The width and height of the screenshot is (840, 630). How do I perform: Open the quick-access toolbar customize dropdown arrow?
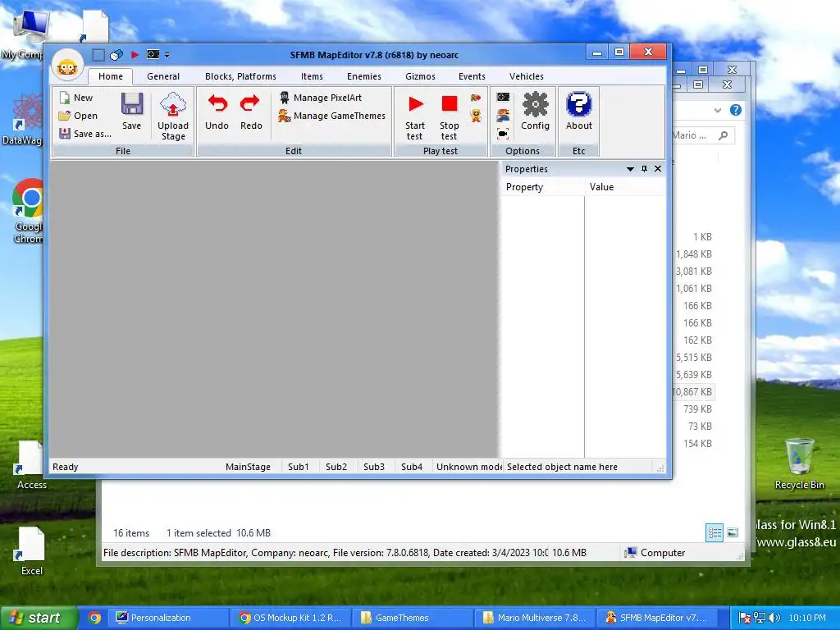pos(167,55)
